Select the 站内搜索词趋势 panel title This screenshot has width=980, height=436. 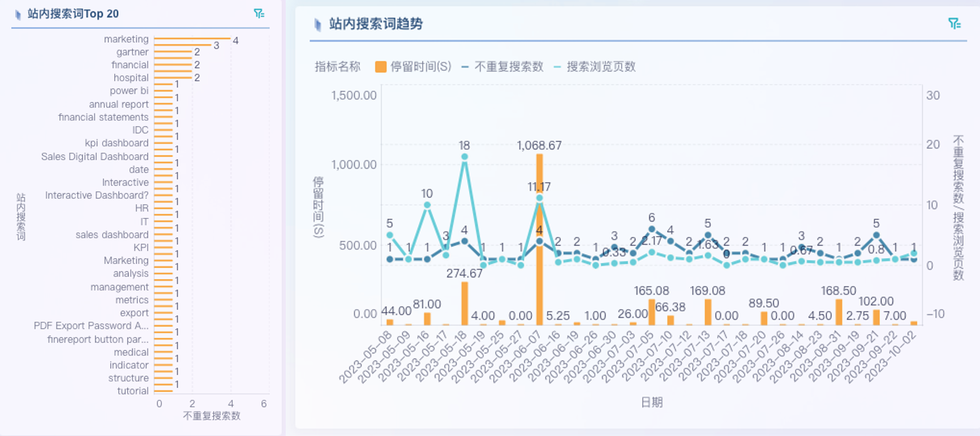(x=376, y=24)
